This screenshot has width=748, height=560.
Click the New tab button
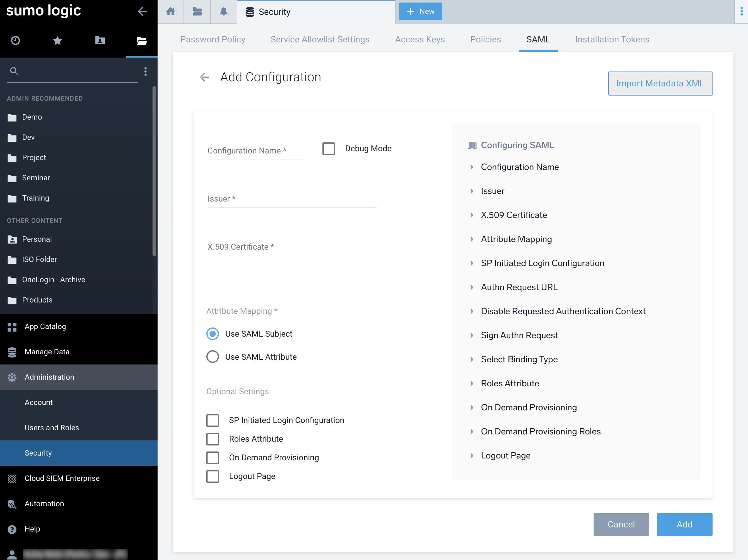coord(420,11)
